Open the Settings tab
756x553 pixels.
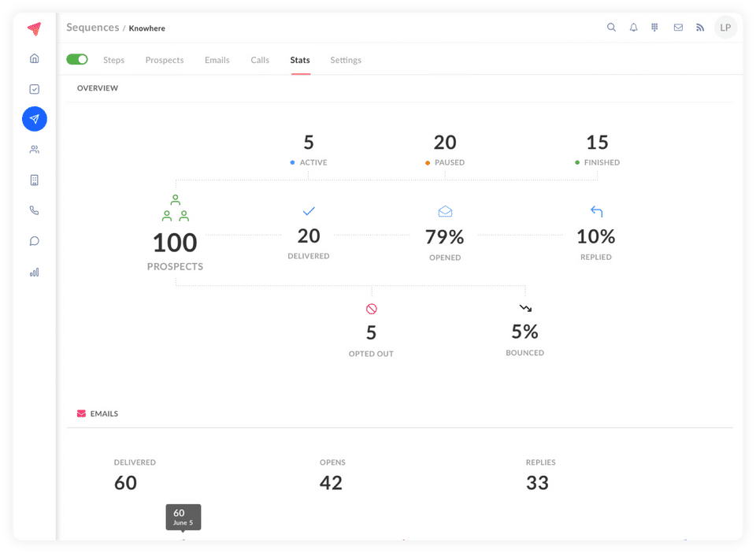[346, 60]
